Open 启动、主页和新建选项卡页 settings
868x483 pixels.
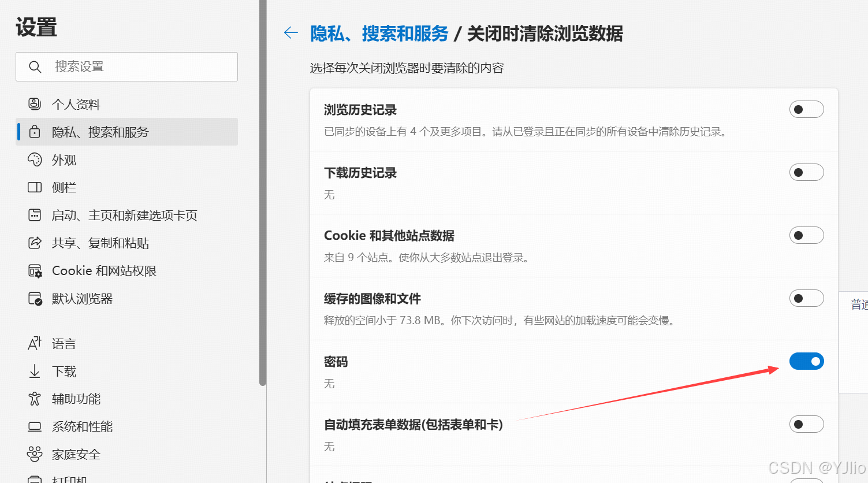point(126,215)
